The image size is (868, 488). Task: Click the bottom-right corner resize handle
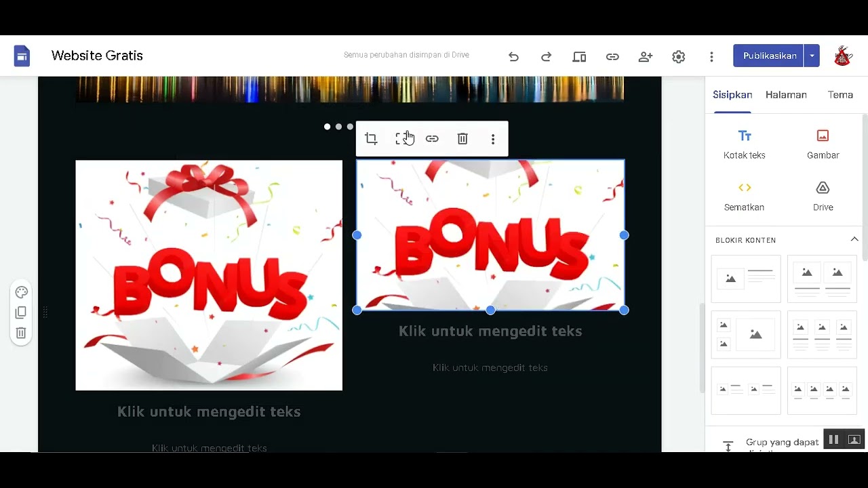(625, 310)
